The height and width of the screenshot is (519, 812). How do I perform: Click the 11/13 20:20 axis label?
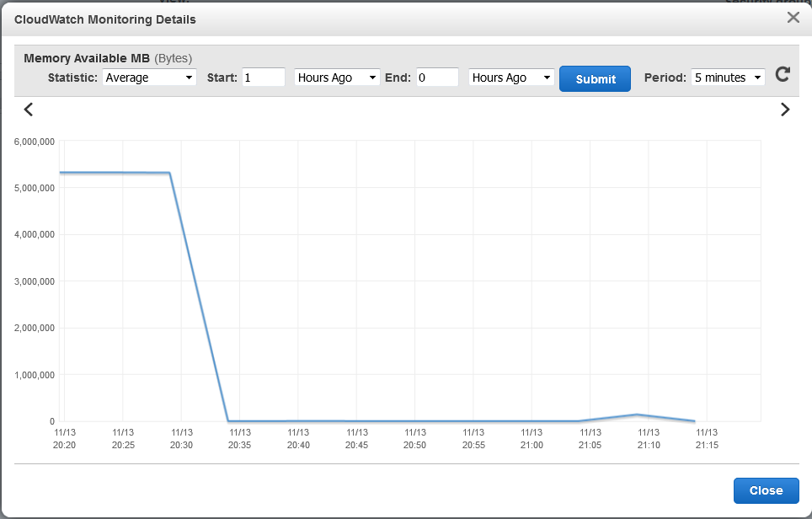click(x=65, y=438)
